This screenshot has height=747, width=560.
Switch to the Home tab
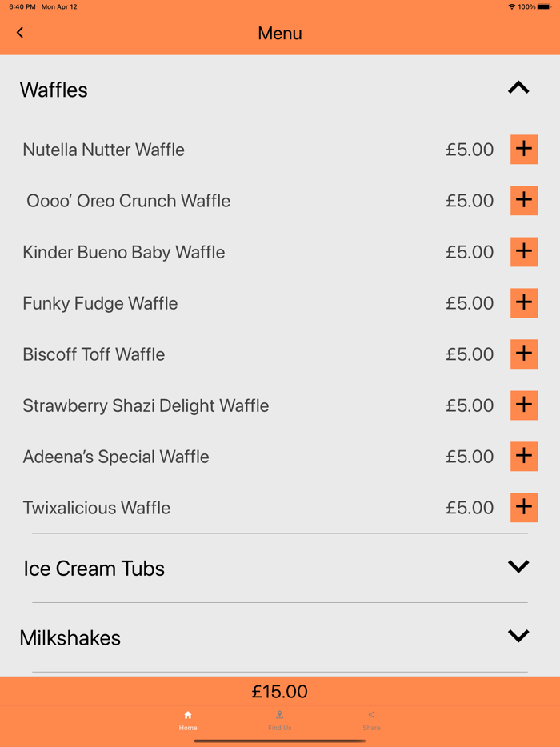(x=188, y=720)
